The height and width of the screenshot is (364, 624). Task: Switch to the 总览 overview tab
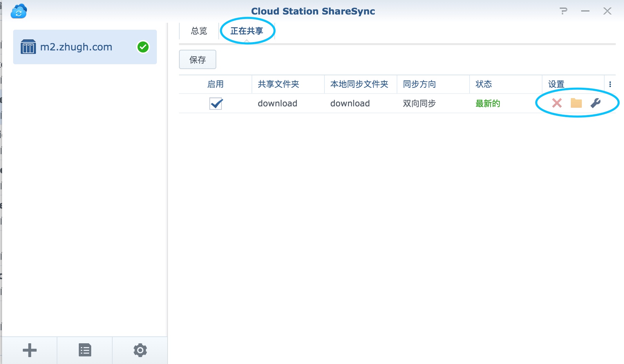(199, 31)
